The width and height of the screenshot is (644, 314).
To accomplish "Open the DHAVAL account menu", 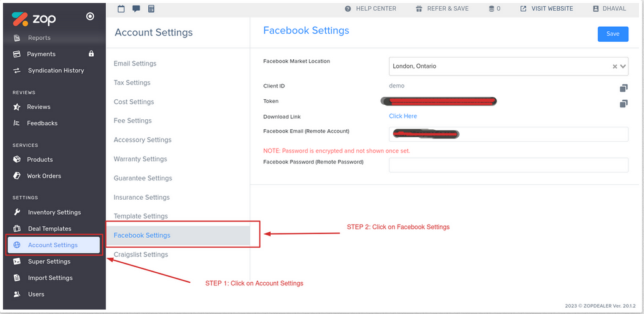I will click(x=615, y=9).
